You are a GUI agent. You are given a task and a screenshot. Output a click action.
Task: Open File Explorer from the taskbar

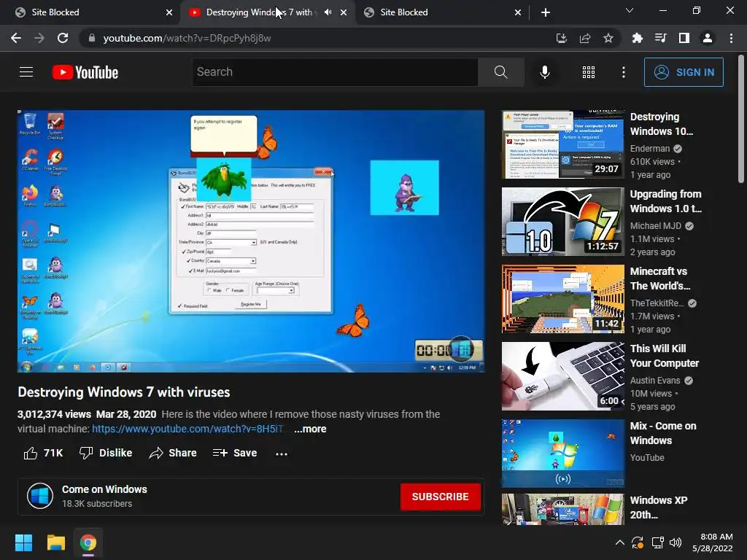coord(55,542)
